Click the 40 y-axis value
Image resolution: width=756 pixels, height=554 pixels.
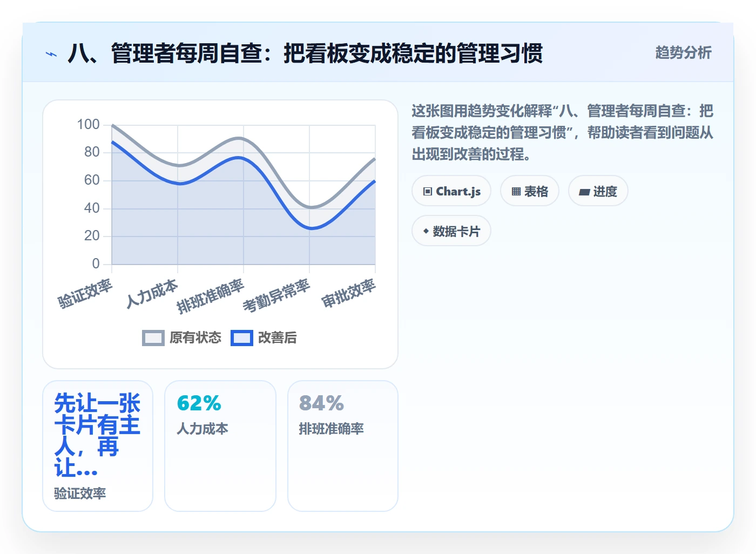(x=92, y=208)
